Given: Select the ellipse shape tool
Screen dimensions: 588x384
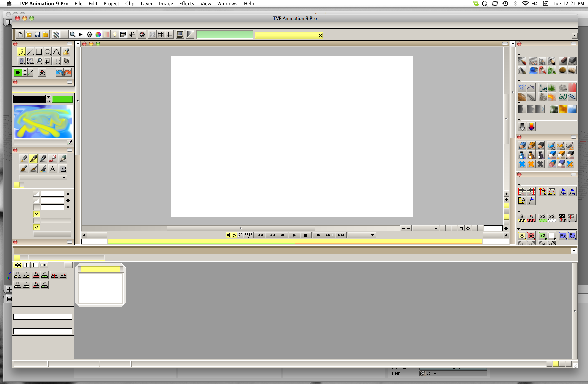Looking at the screenshot, I should point(48,52).
